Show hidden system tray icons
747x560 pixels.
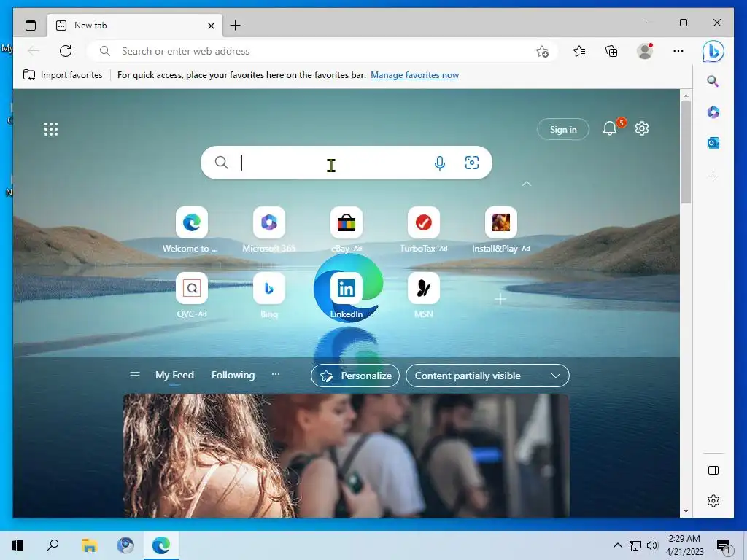[x=617, y=545]
